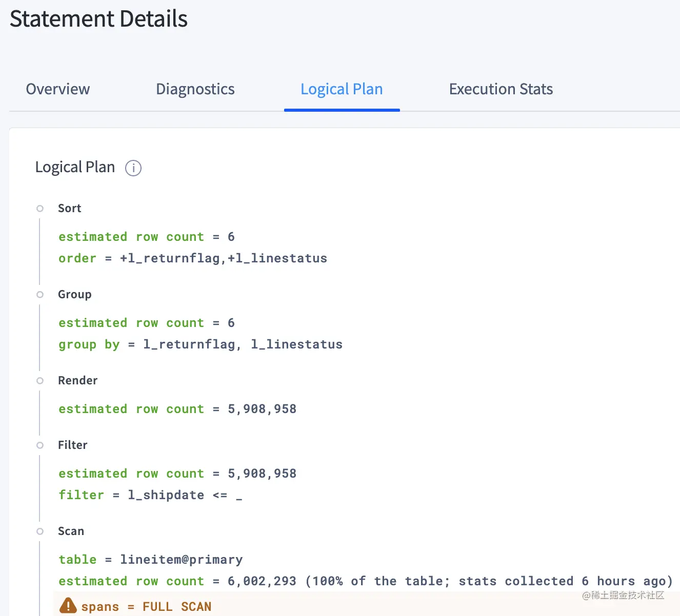The width and height of the screenshot is (680, 616).
Task: Click the Group node circle marker
Action: (39, 294)
